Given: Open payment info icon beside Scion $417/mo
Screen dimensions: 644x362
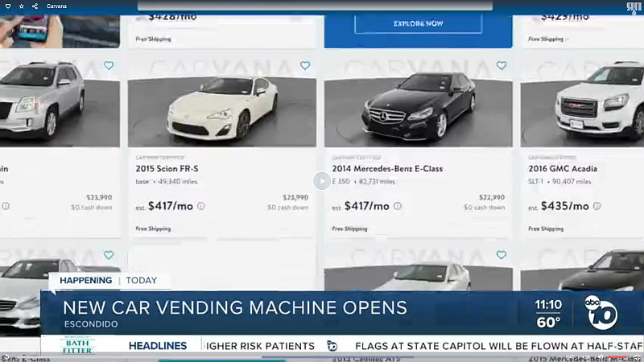Looking at the screenshot, I should [x=201, y=206].
